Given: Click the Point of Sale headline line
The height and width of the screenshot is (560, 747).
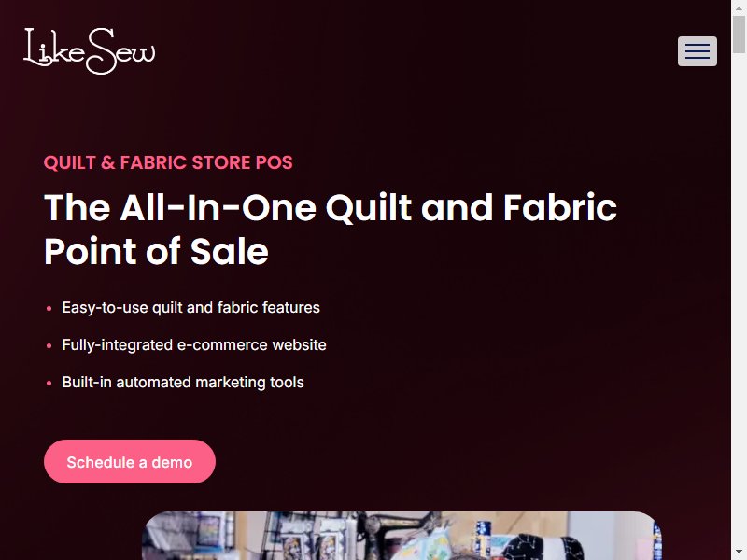Looking at the screenshot, I should click(x=156, y=251).
